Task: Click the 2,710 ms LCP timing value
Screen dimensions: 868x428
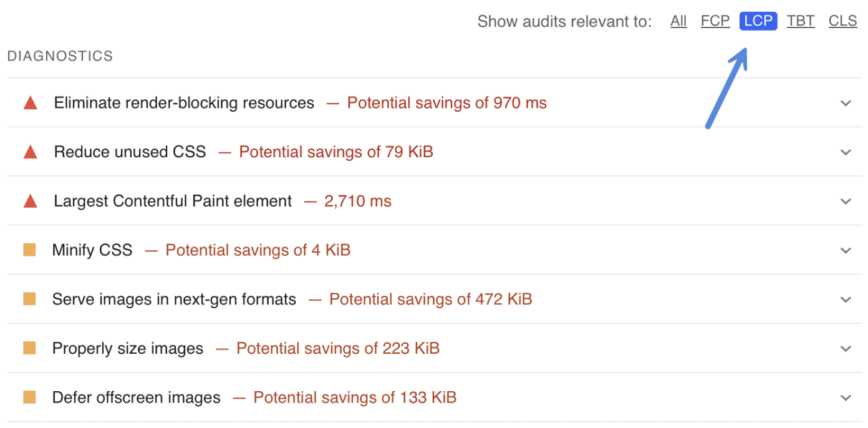Action: (357, 201)
